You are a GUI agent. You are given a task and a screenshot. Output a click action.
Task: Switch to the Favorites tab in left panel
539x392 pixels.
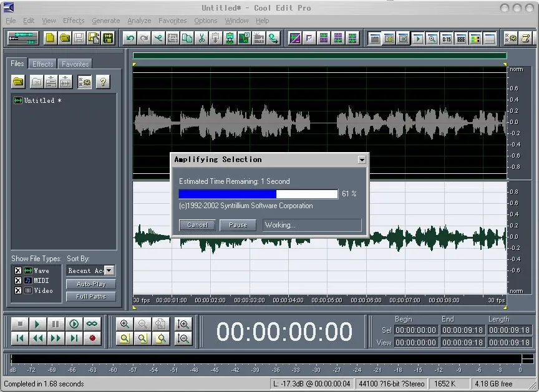[75, 64]
